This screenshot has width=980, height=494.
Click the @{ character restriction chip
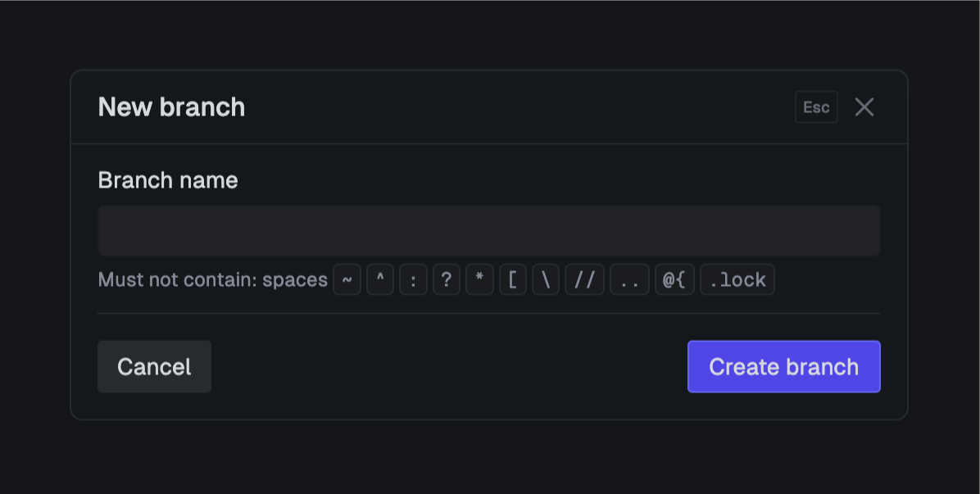[674, 279]
